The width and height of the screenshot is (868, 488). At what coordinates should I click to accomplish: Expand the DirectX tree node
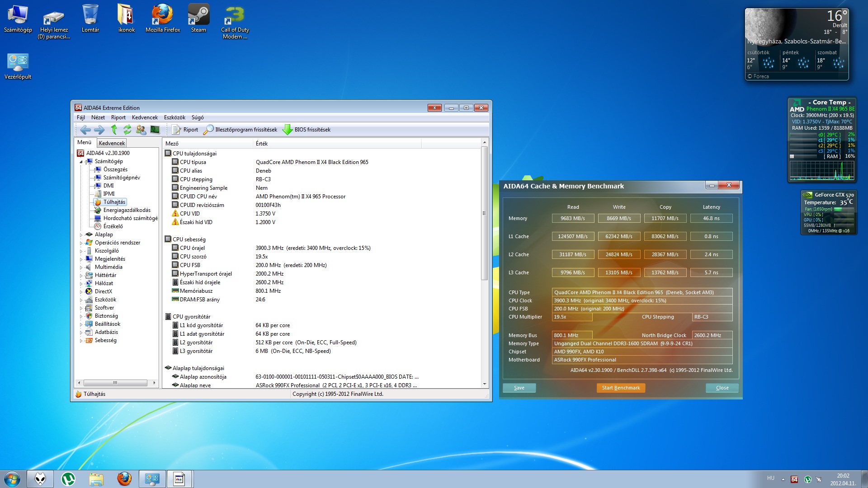[81, 292]
